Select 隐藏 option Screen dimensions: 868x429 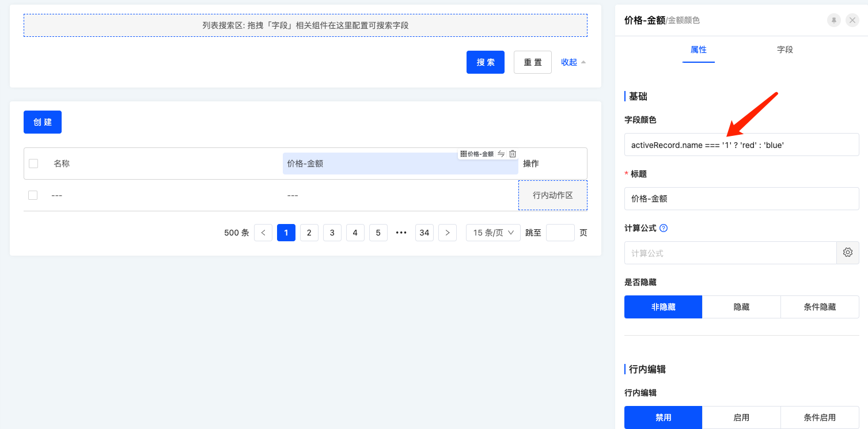[742, 307]
